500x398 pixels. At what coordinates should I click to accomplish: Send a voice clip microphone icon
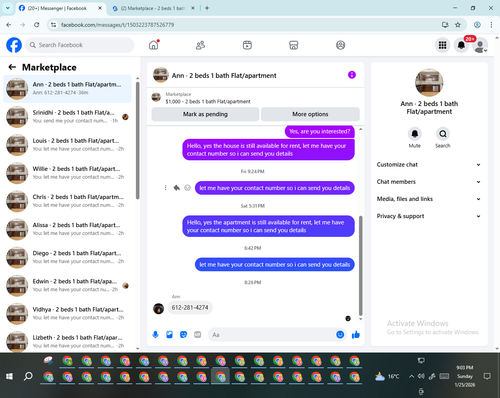(155, 334)
